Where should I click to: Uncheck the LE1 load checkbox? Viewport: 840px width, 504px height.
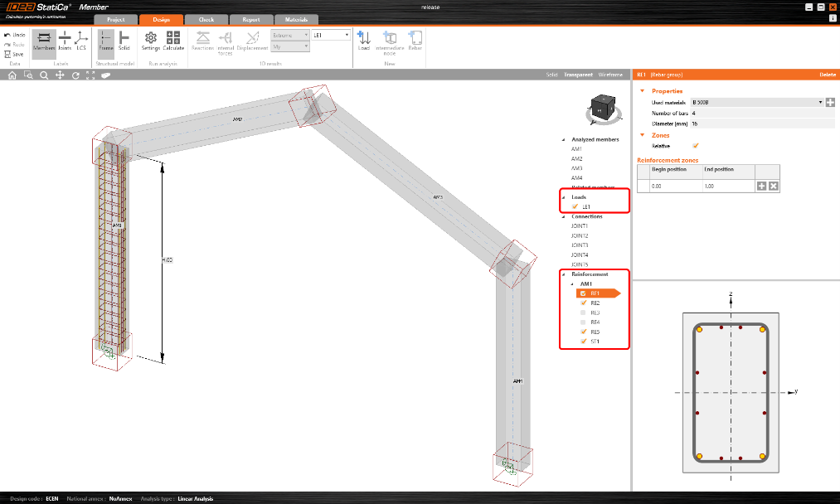pos(575,206)
